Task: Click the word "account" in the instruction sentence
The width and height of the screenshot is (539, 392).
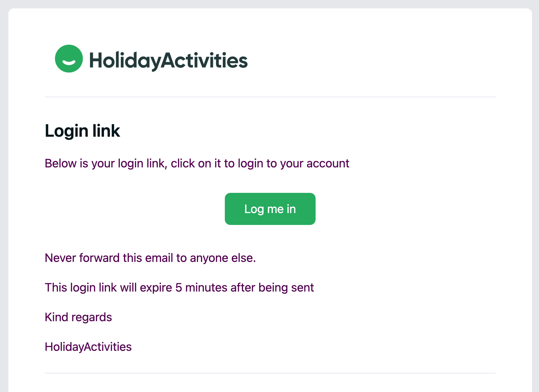Action: pyautogui.click(x=327, y=163)
